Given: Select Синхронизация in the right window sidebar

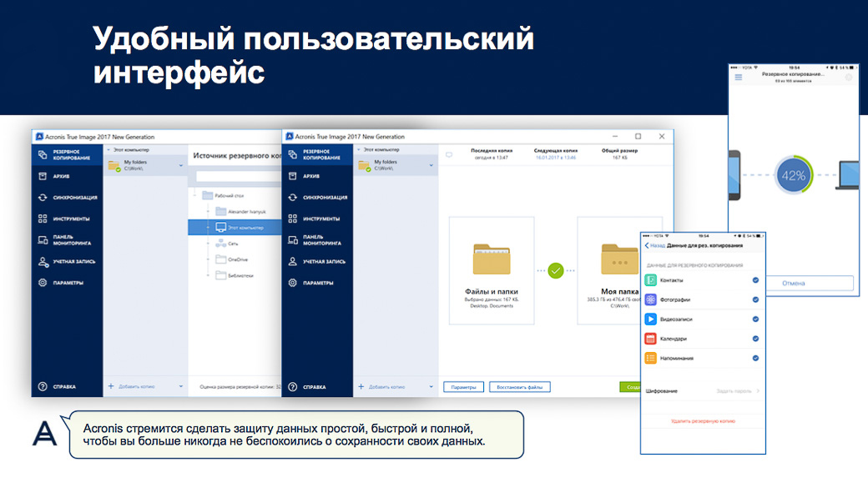Looking at the screenshot, I should click(317, 198).
